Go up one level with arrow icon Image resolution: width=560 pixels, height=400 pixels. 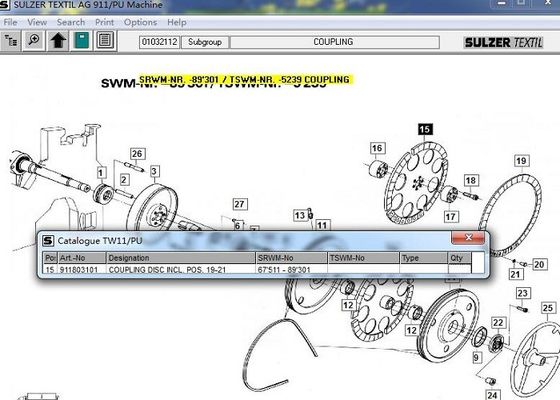(58, 41)
